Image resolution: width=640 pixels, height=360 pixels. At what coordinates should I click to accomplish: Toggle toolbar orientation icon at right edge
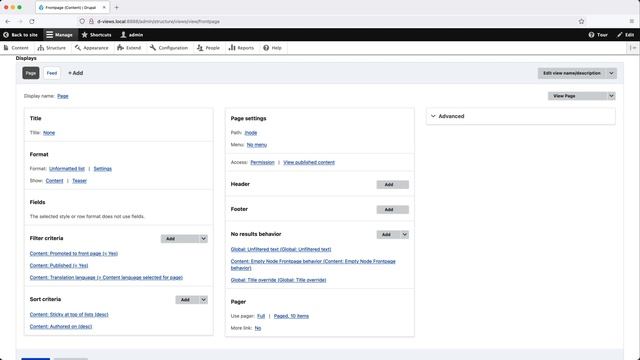pyautogui.click(x=633, y=48)
